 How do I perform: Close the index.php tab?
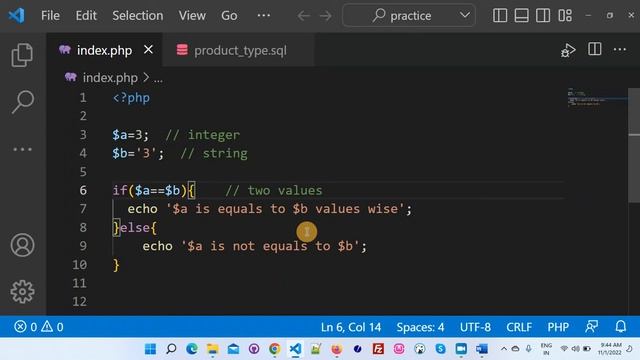click(149, 50)
